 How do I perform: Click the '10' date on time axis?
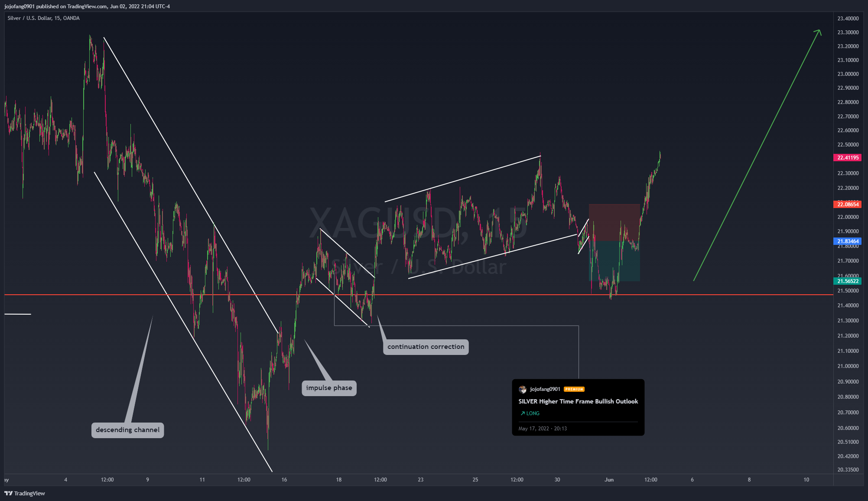pos(806,480)
